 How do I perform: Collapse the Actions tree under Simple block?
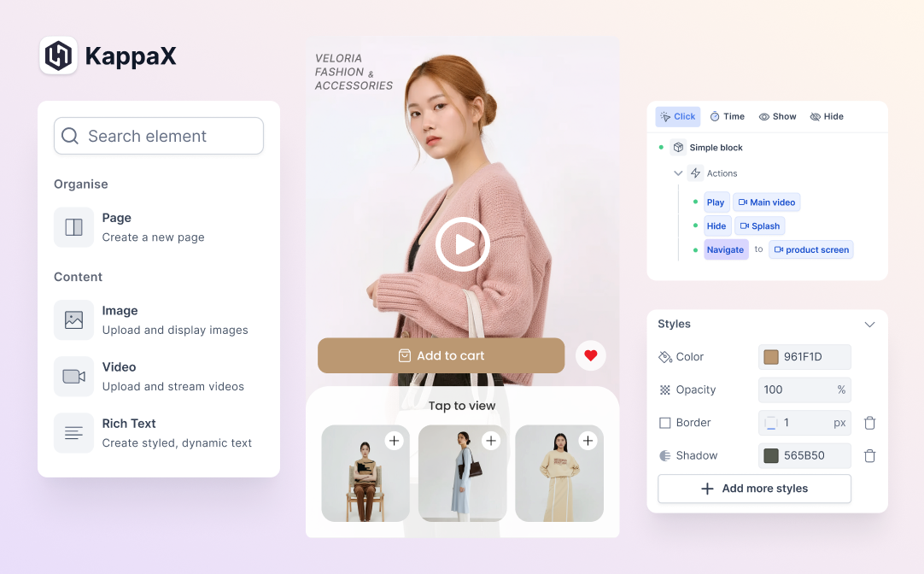[678, 173]
